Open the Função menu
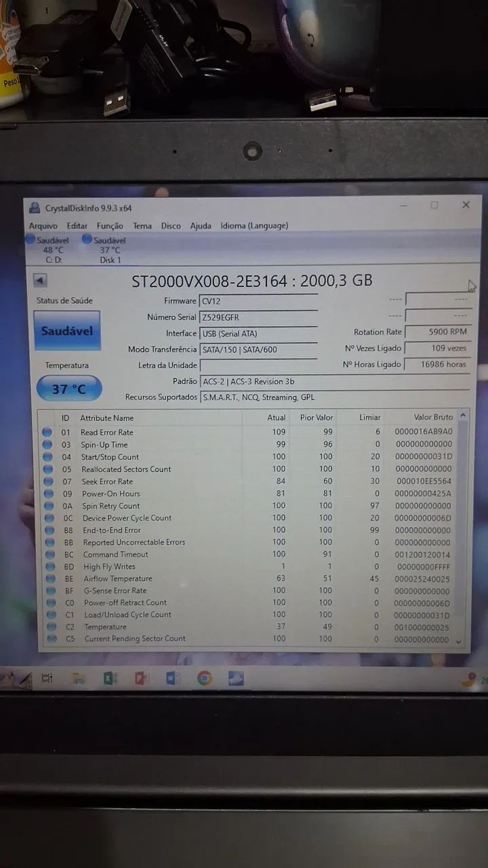Viewport: 488px width, 868px height. [110, 226]
